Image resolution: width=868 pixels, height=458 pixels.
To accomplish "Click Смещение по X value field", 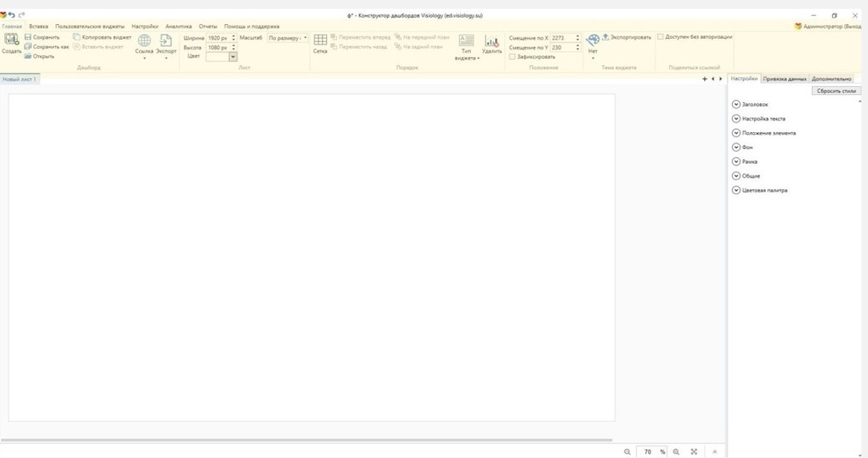I will click(x=562, y=37).
